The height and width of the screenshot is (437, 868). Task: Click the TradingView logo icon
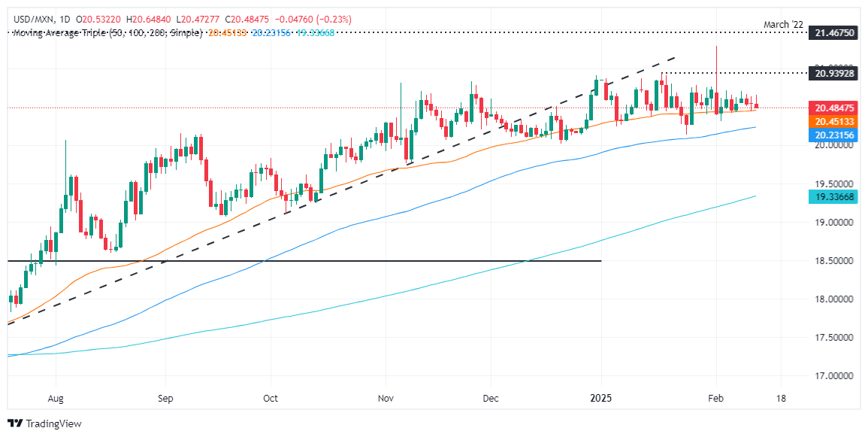pyautogui.click(x=14, y=424)
